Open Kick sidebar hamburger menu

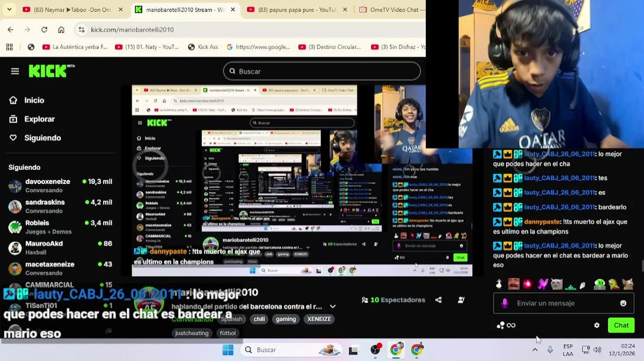[15, 71]
